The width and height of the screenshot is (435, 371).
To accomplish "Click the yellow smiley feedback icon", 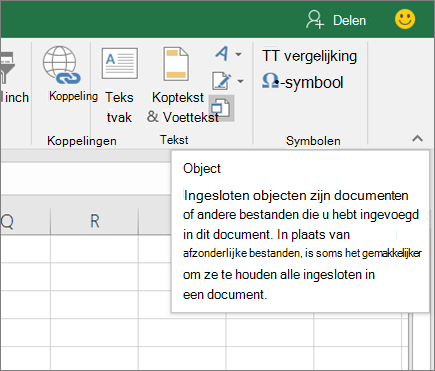I will [405, 19].
